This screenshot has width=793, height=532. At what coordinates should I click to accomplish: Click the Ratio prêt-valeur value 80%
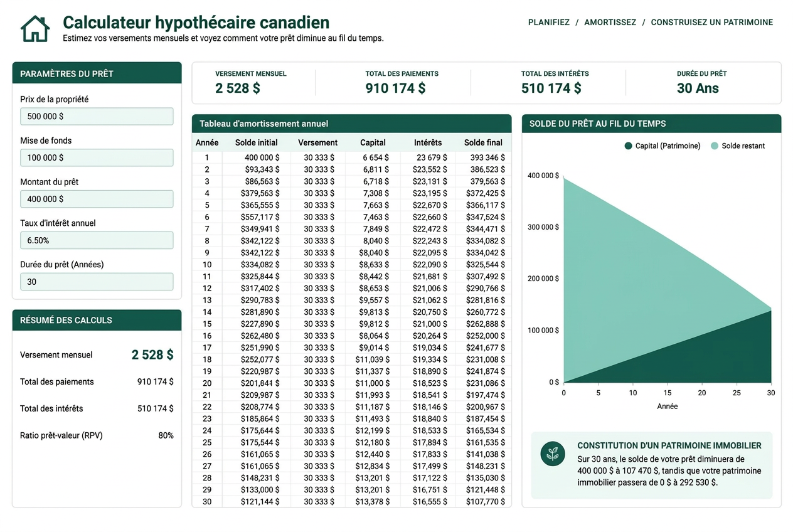pyautogui.click(x=166, y=435)
